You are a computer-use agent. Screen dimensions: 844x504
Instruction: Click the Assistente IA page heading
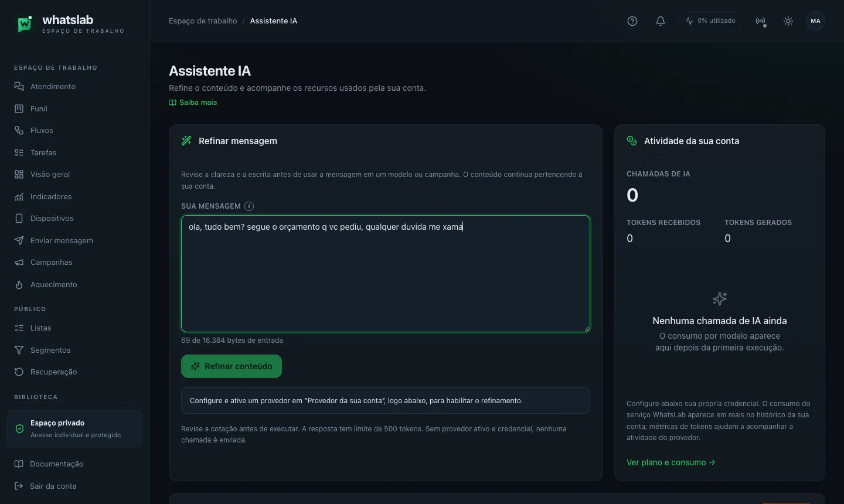pos(210,71)
